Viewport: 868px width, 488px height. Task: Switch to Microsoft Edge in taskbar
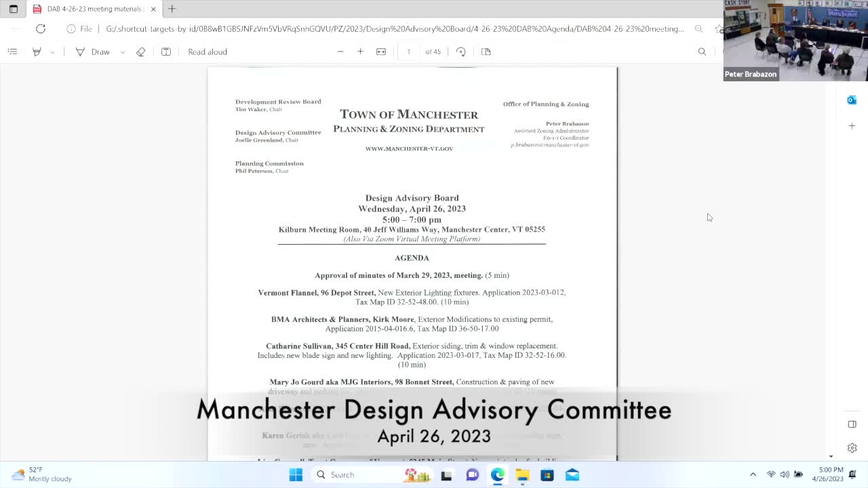pyautogui.click(x=497, y=474)
